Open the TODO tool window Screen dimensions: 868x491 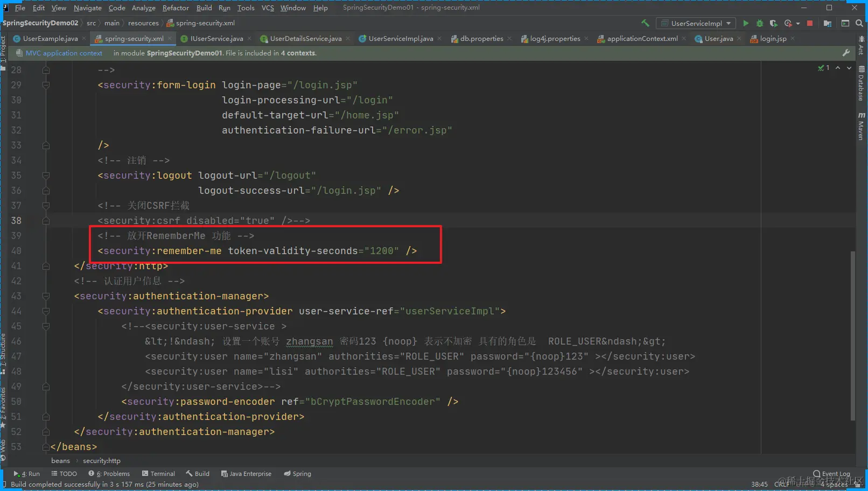coord(64,474)
